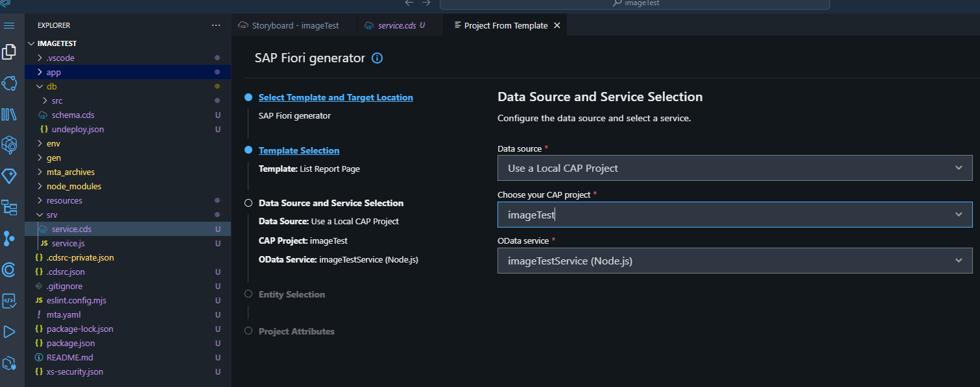This screenshot has height=387, width=980.
Task: Expand the app folder
Action: click(53, 72)
